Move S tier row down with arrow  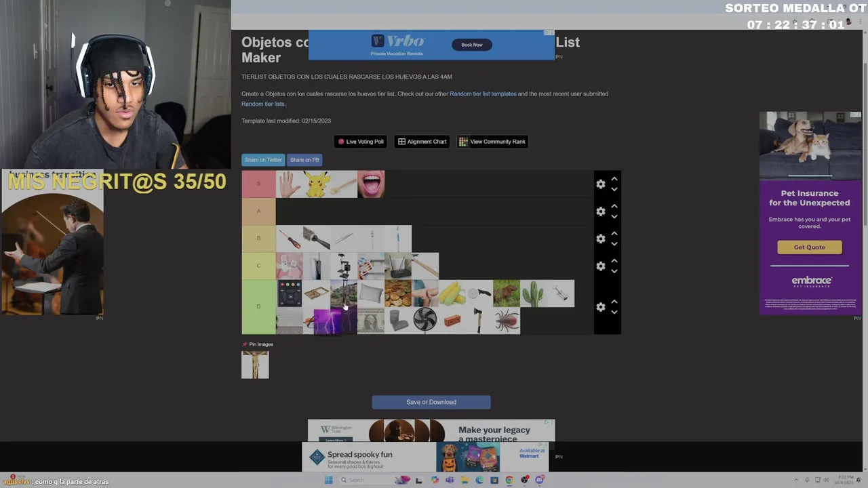pos(614,189)
